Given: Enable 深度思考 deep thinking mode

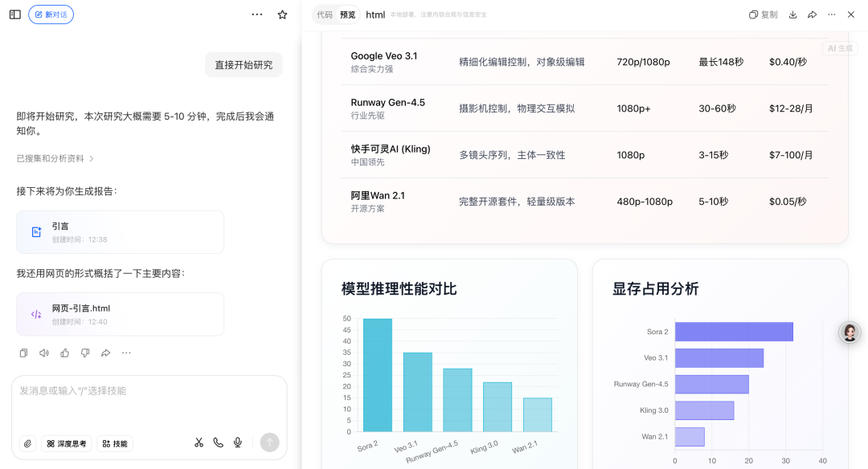Looking at the screenshot, I should (x=64, y=443).
